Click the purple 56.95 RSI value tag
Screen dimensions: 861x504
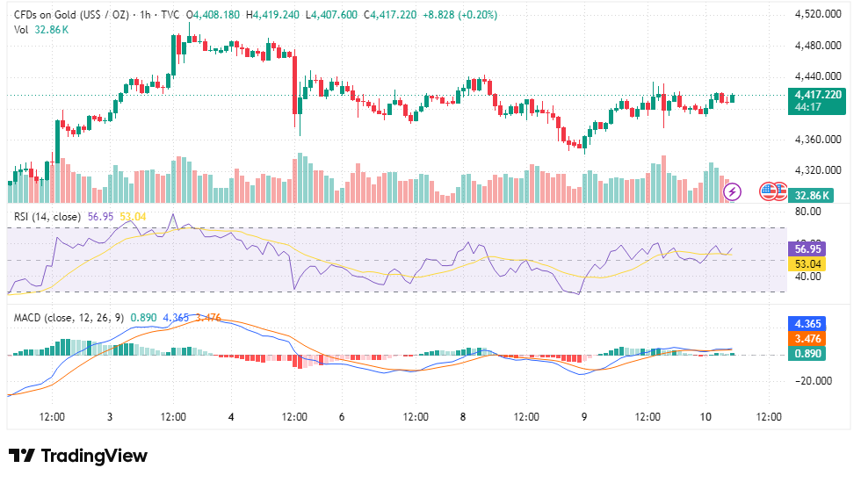(807, 248)
